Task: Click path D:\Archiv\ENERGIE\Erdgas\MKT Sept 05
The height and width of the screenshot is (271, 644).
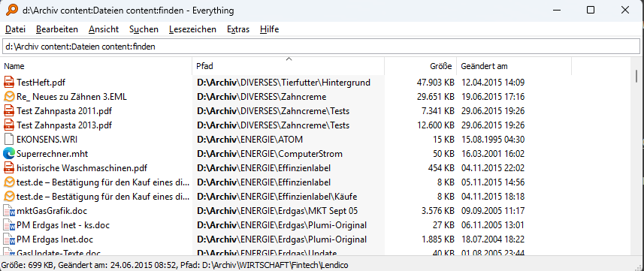Action: point(277,211)
